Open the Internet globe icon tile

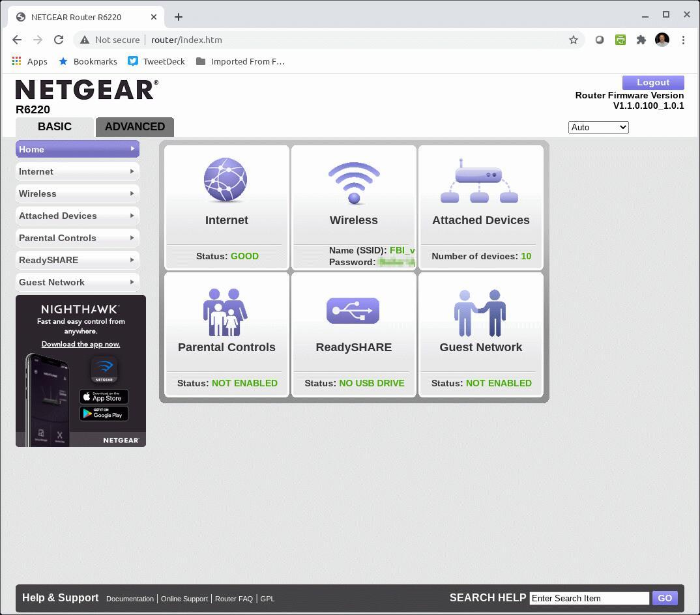pyautogui.click(x=226, y=180)
